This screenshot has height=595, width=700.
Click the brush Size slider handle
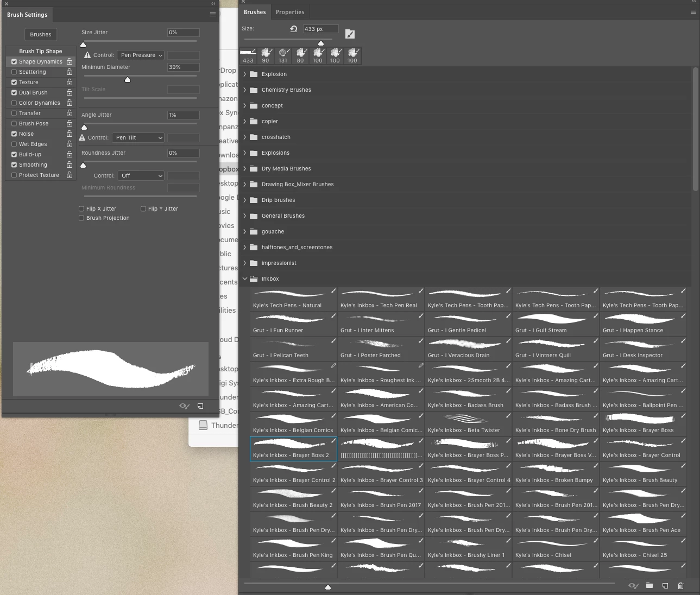[321, 43]
